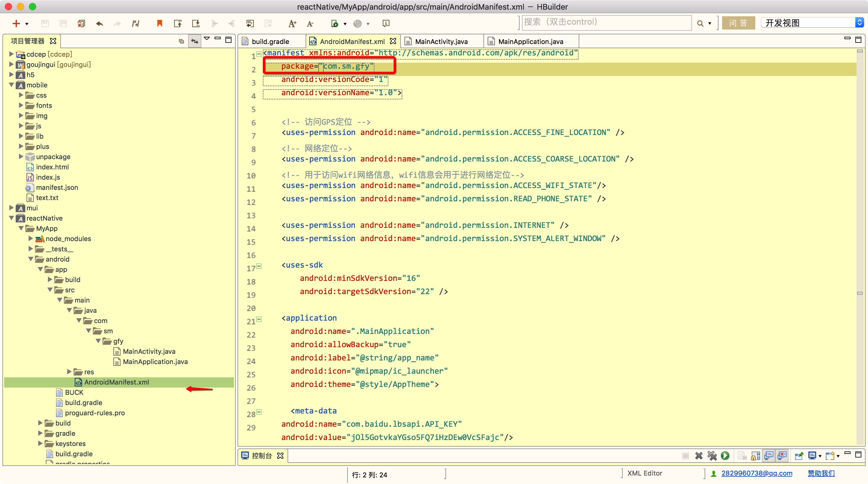
Task: Select proguard-rules.pro in the tree
Action: coord(95,413)
